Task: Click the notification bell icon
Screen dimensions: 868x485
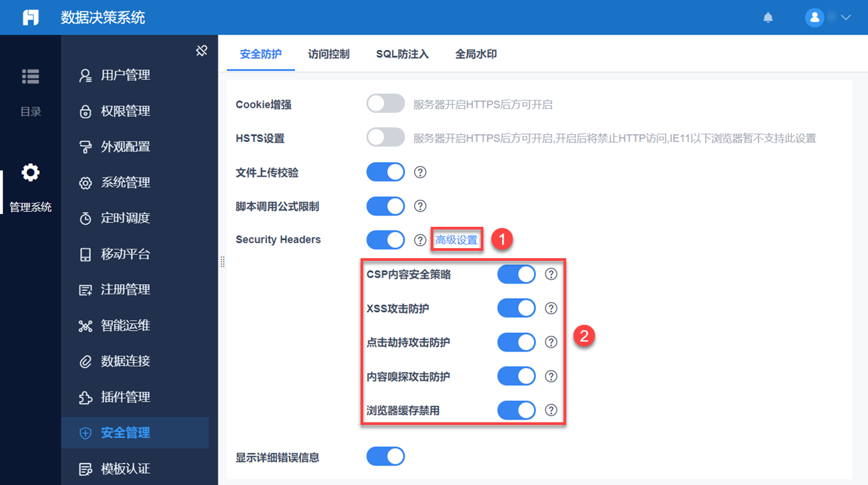Action: [x=768, y=17]
